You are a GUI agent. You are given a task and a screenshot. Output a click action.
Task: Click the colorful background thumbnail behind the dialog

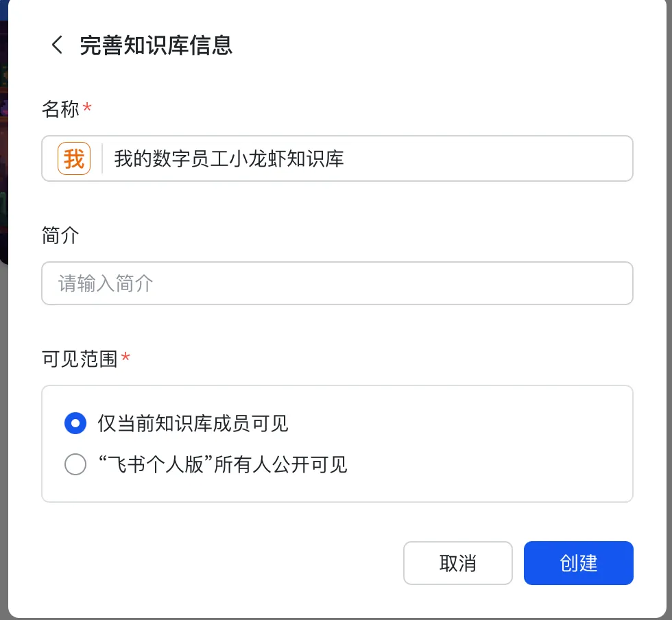[3, 137]
